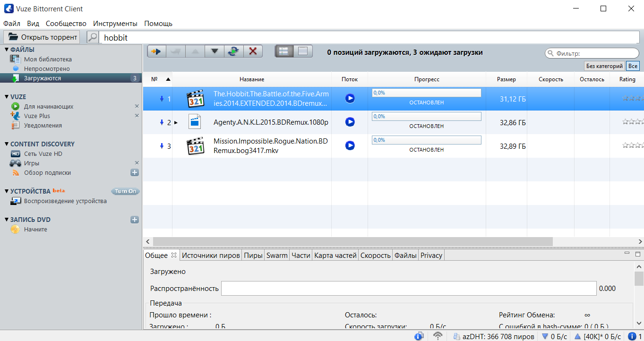Play stream for Mission.Impossible torrent
Image resolution: width=644 pixels, height=341 pixels.
point(350,145)
